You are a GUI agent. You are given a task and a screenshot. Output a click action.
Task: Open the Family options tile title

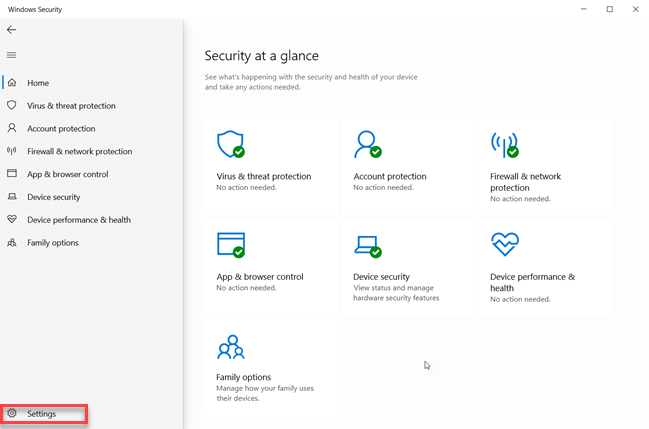tap(244, 377)
